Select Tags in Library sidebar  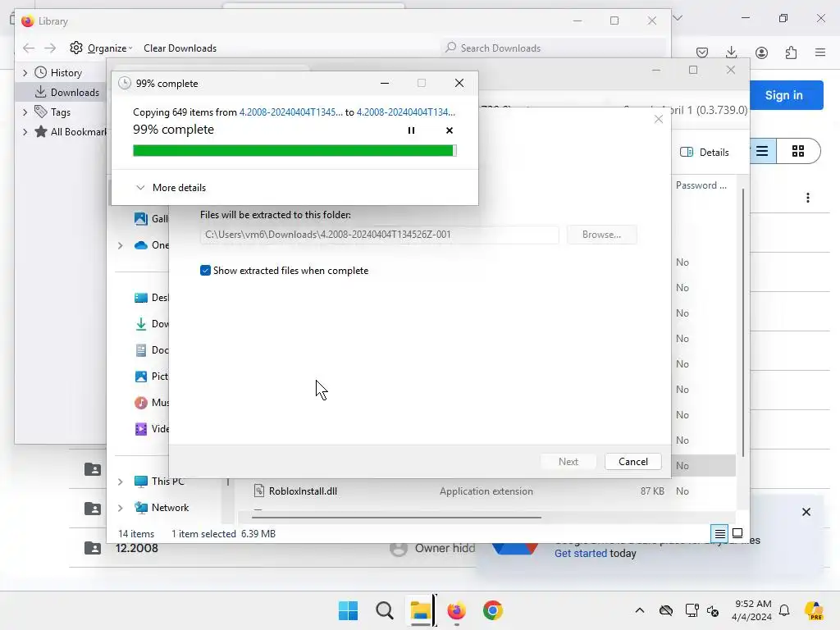pos(52,112)
